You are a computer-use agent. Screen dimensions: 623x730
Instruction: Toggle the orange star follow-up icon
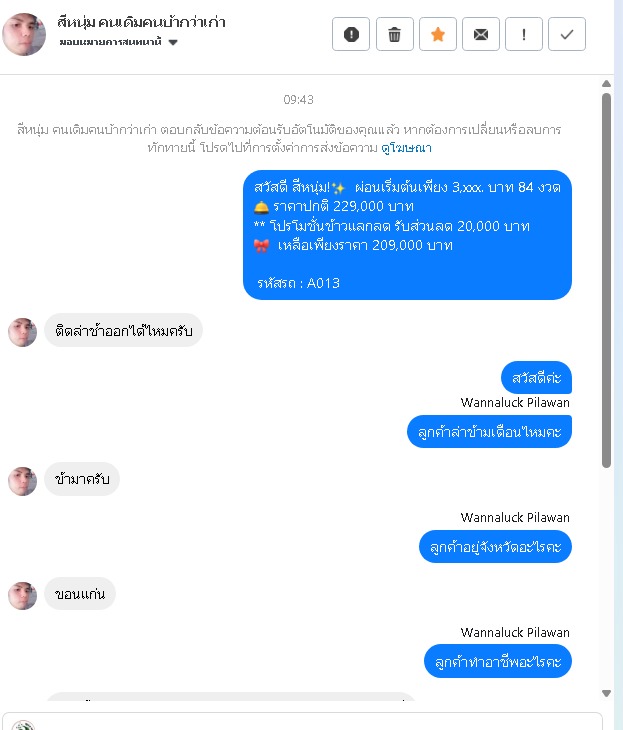click(438, 34)
